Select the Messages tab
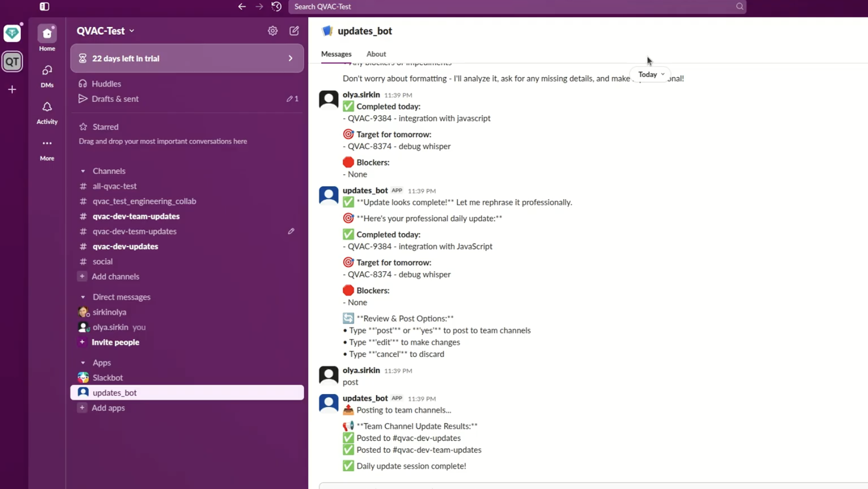 [x=336, y=54]
